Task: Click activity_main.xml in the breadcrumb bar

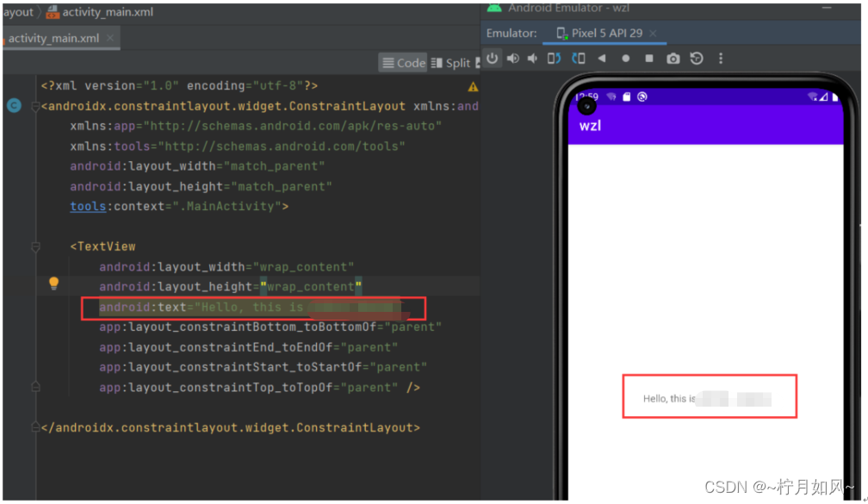Action: 100,12
